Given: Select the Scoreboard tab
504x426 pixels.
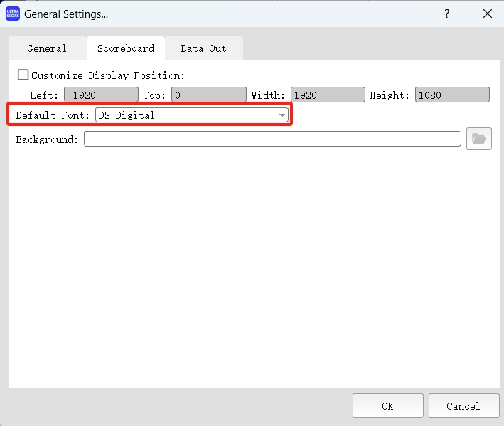Looking at the screenshot, I should [126, 48].
